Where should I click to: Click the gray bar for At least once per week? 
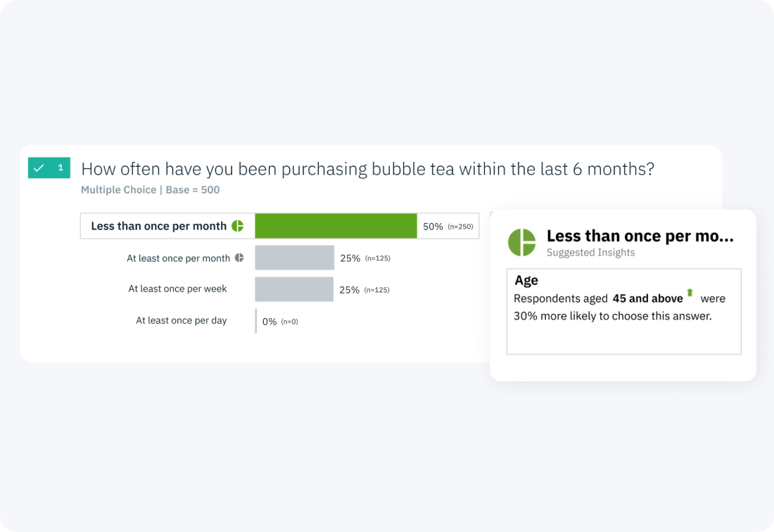pos(294,289)
